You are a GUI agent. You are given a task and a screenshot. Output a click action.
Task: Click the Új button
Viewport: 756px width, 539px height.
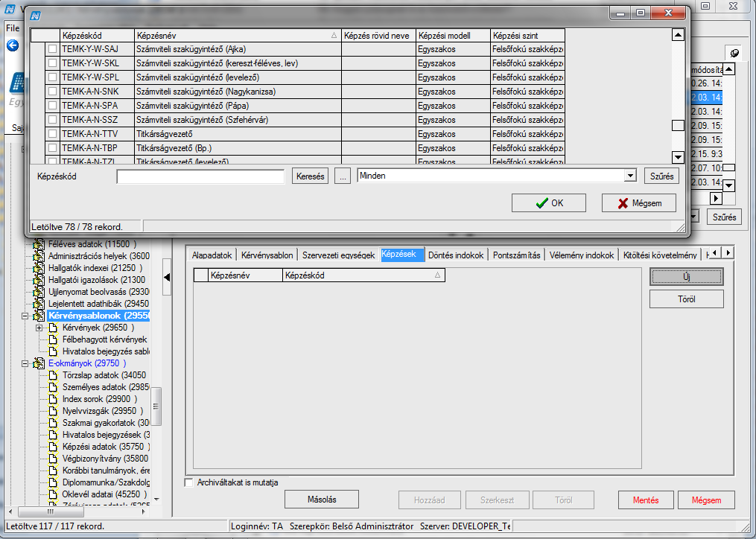pyautogui.click(x=687, y=277)
